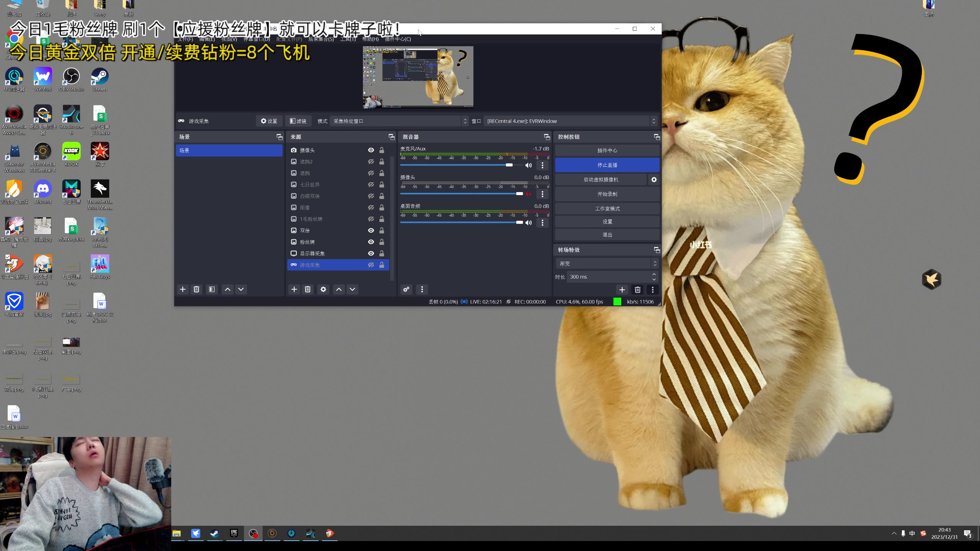Open advanced audio properties gears icon
The height and width of the screenshot is (551, 980).
tap(406, 289)
